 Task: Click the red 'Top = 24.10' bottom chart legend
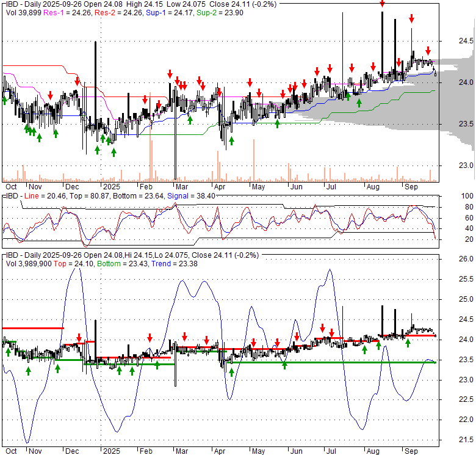(74, 264)
